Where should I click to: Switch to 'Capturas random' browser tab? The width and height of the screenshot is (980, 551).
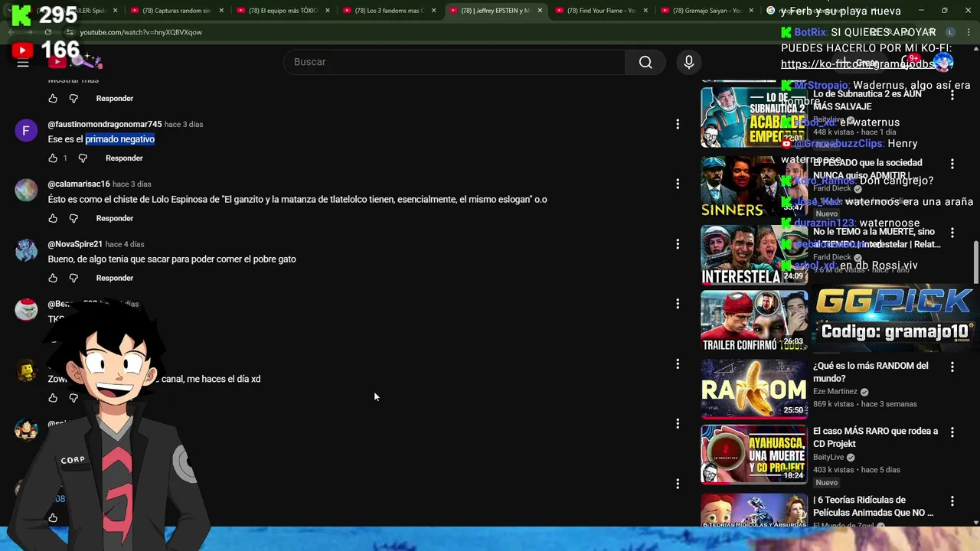click(x=175, y=11)
